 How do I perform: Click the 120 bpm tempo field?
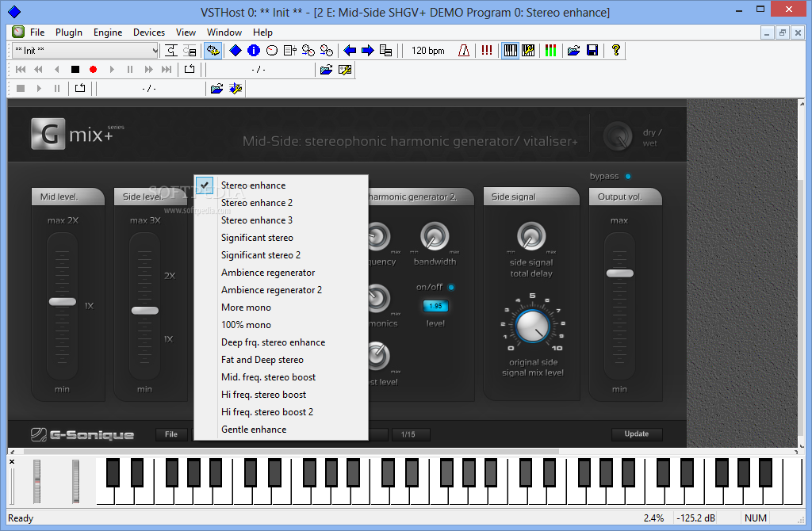(x=427, y=50)
